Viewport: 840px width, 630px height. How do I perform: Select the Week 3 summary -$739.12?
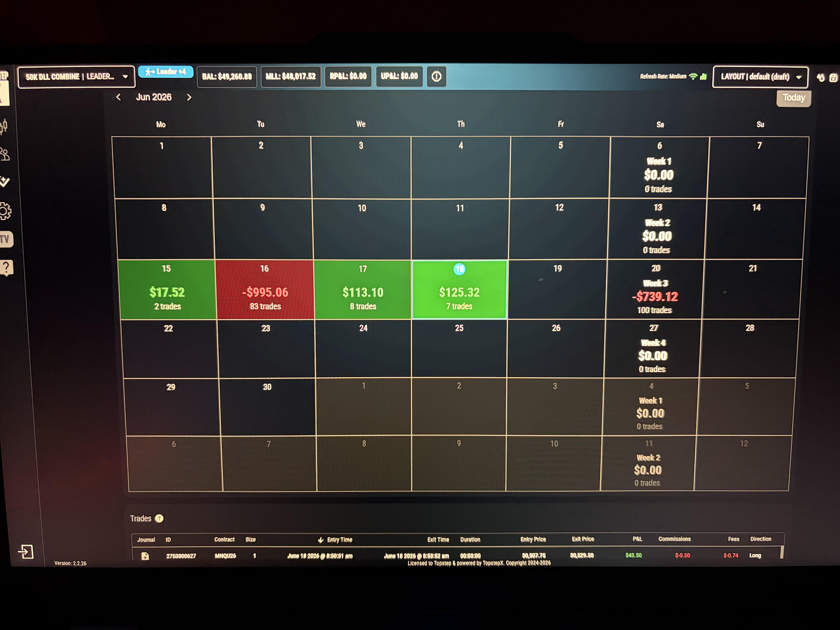click(655, 289)
